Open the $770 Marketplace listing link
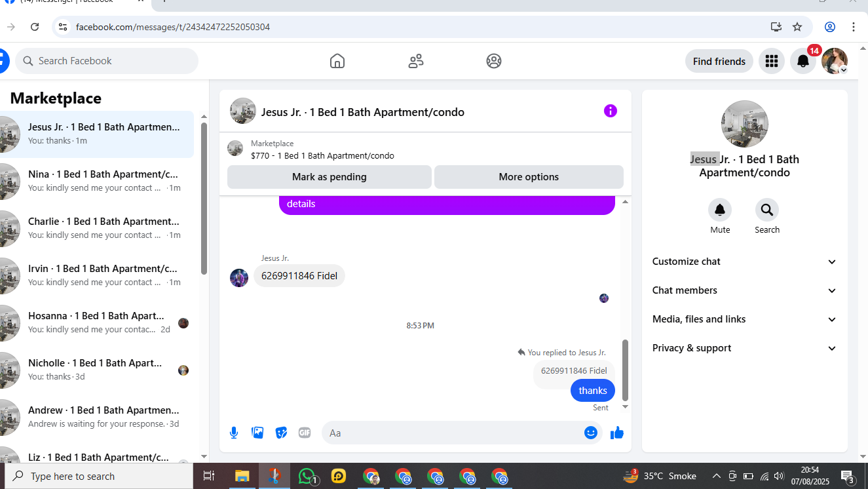The image size is (868, 489). tap(322, 156)
